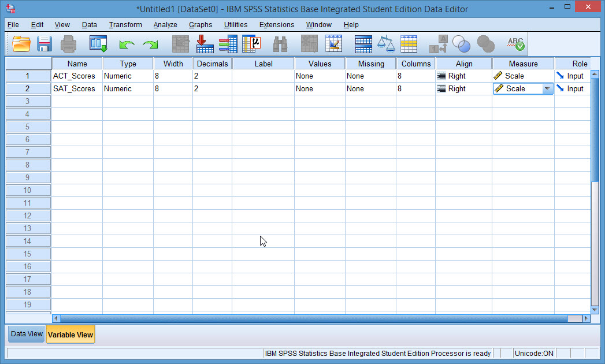
Task: Run Spell Check ABC icon
Action: coord(516,44)
